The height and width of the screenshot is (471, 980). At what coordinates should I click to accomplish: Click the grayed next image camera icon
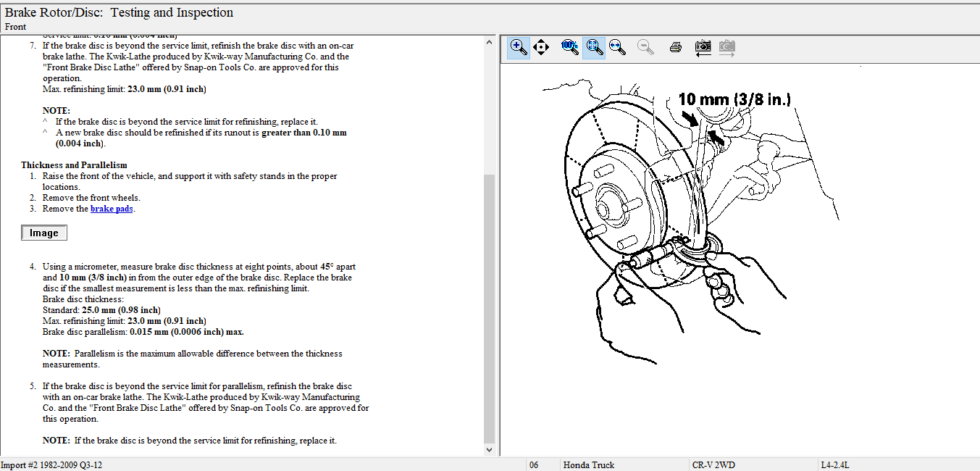pos(726,48)
